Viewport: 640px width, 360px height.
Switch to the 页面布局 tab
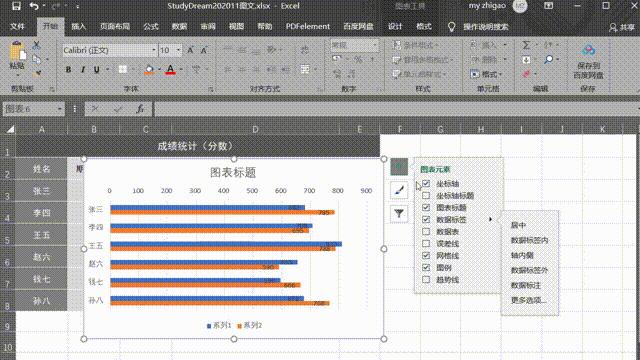115,27
